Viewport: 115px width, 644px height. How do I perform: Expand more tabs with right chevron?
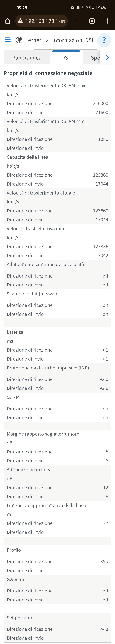[107, 57]
